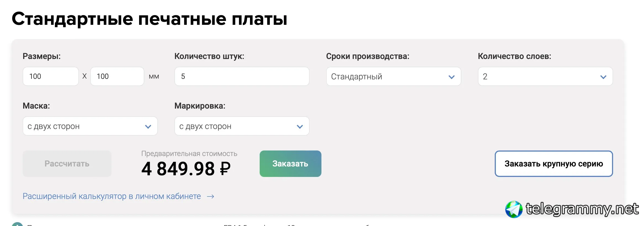Click the Размеры label
Screen dimensions: 644x226
(x=42, y=56)
